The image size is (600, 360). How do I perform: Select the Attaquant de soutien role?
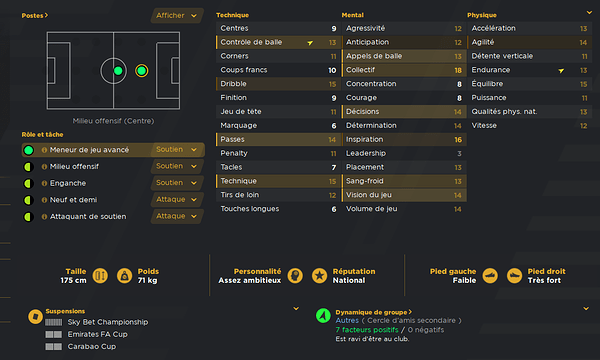click(x=86, y=217)
